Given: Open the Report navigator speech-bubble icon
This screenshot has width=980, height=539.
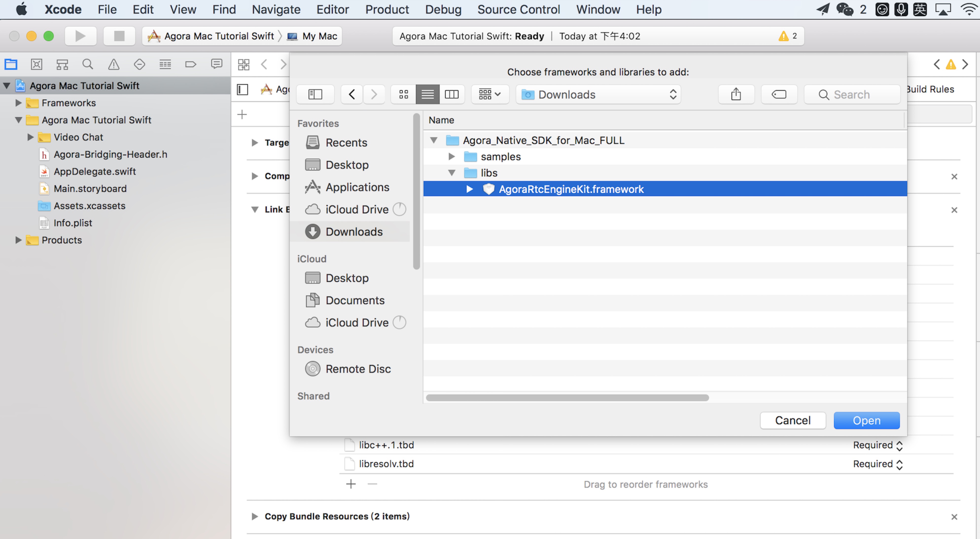Looking at the screenshot, I should click(x=216, y=64).
